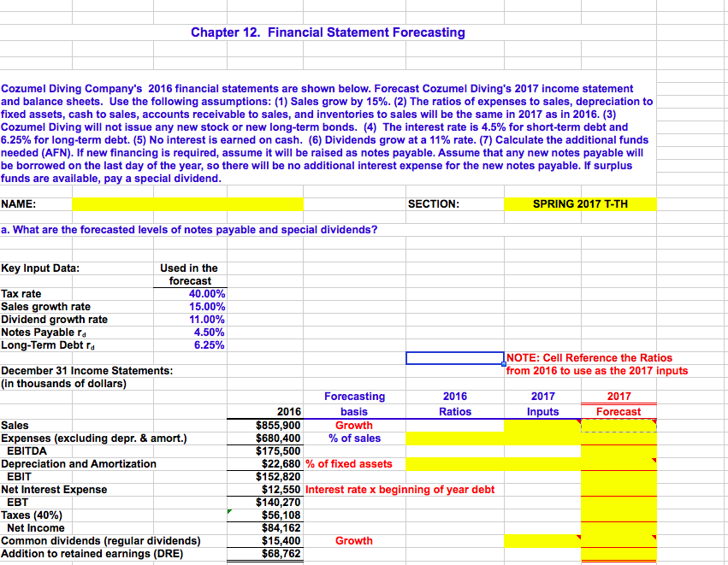This screenshot has width=728, height=565.
Task: Click the yellow 2016 Ratios cell beside Expenses
Action: 454,438
